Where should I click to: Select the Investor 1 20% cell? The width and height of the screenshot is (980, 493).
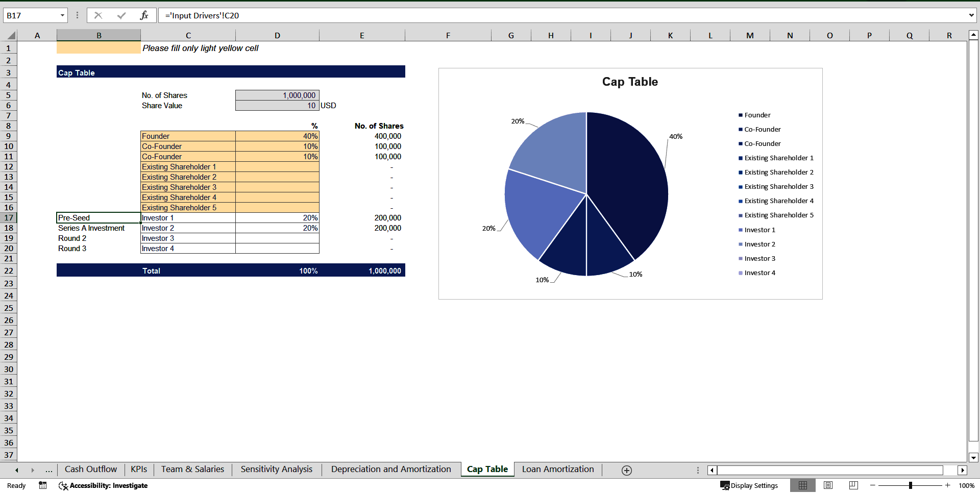coord(277,218)
